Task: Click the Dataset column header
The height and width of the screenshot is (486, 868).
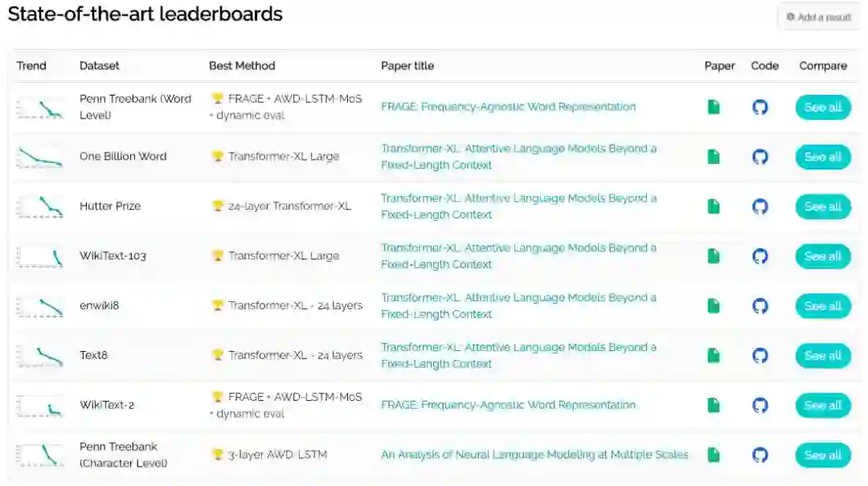Action: point(100,66)
